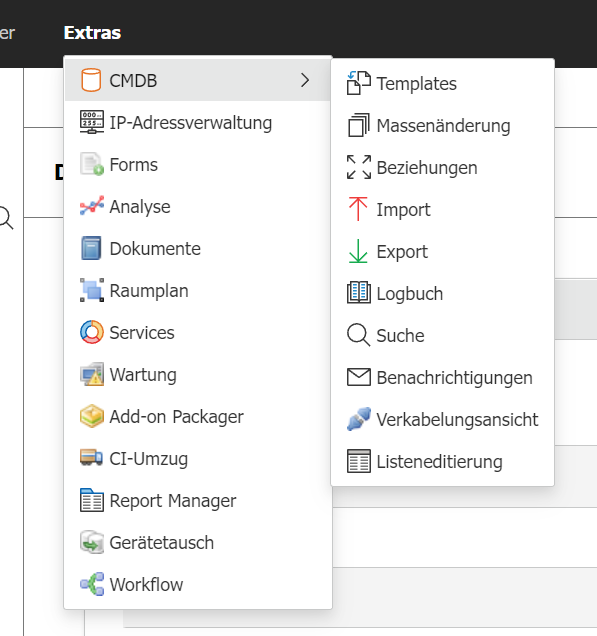Click the CI-Umzug truck icon
597x636 pixels.
pyautogui.click(x=92, y=458)
